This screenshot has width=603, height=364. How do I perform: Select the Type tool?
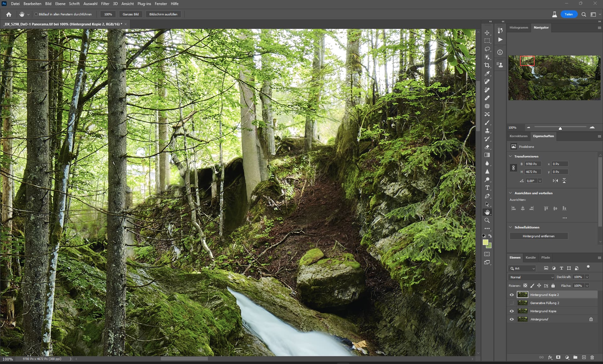[487, 188]
